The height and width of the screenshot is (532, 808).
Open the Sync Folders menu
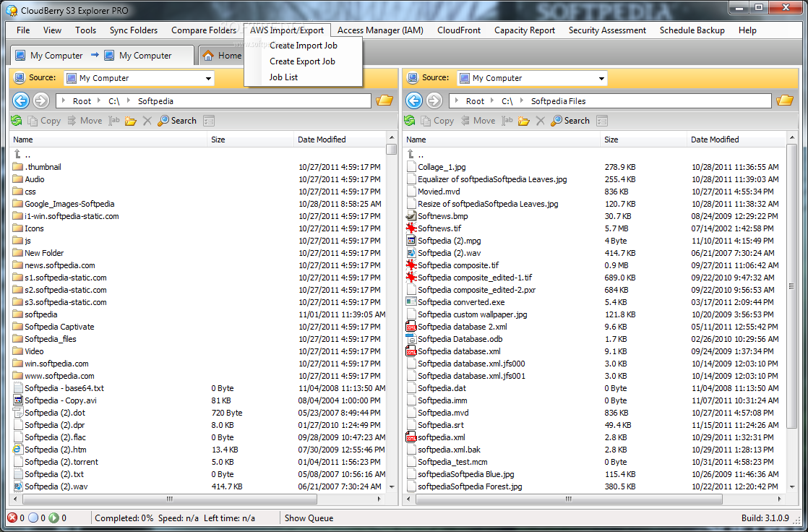[x=134, y=30]
